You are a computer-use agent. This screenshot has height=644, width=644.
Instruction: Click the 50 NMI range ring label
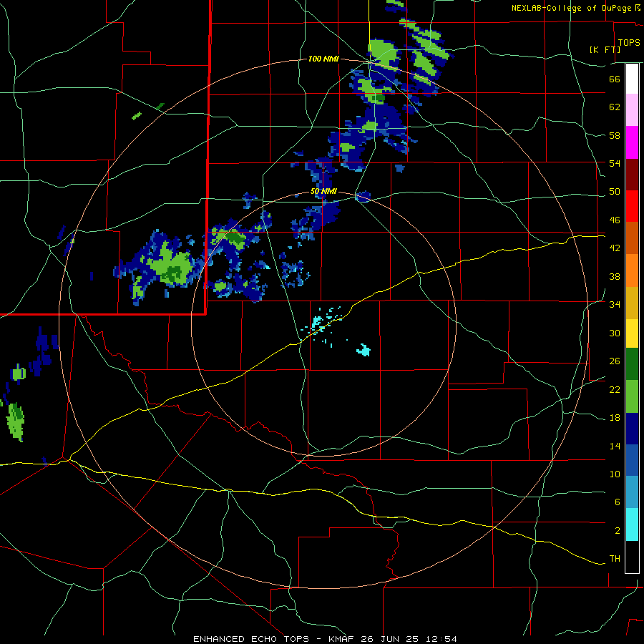pyautogui.click(x=323, y=191)
